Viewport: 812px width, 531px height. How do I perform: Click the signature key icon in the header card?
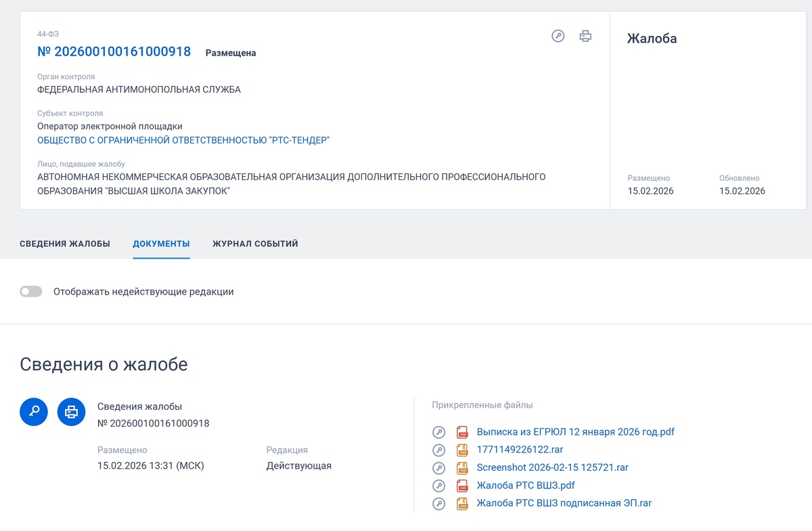click(558, 37)
